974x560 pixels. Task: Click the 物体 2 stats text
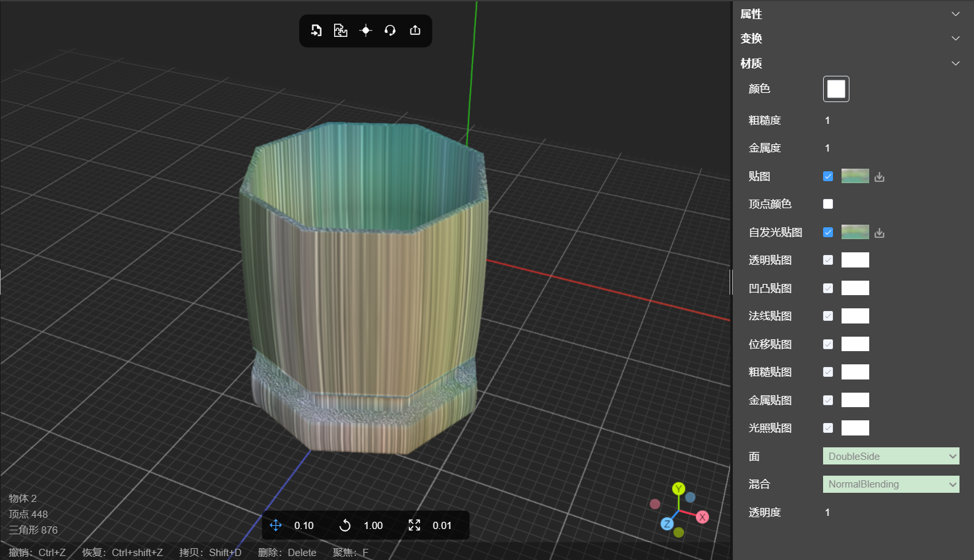(22, 499)
